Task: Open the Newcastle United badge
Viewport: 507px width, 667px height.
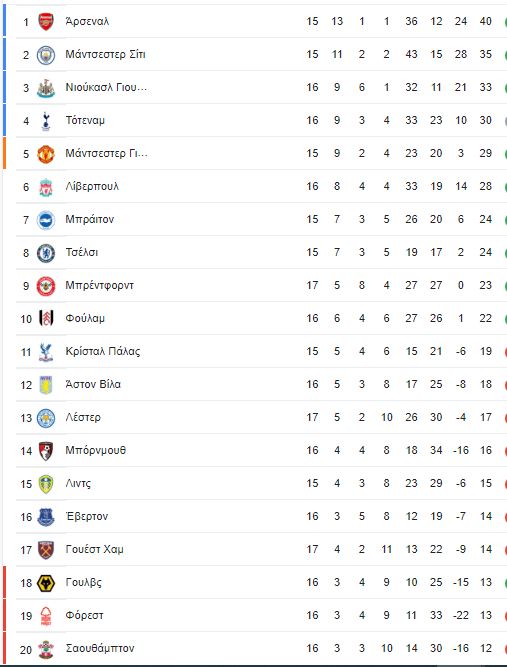Action: 46,88
